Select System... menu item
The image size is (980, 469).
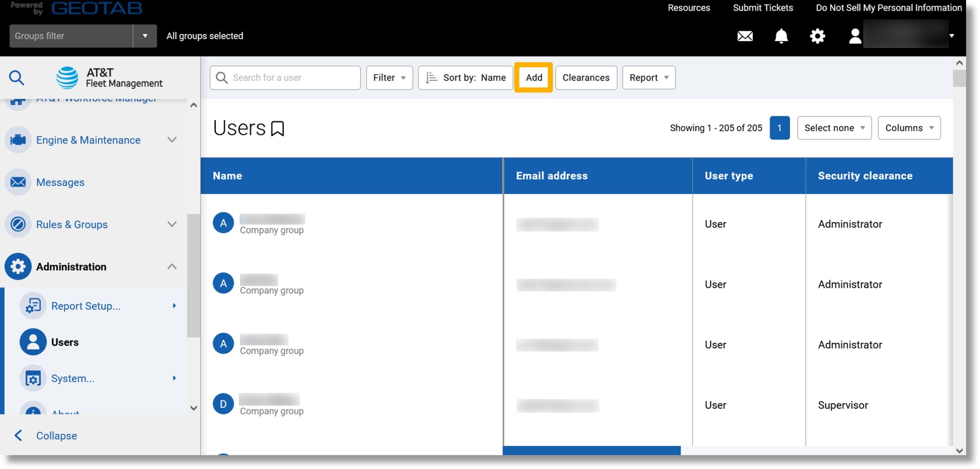(73, 378)
